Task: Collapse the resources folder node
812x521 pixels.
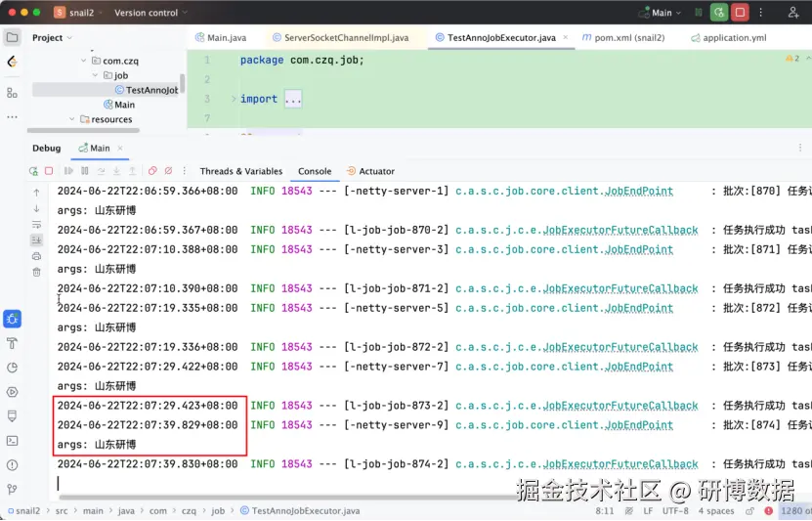Action: tap(72, 119)
